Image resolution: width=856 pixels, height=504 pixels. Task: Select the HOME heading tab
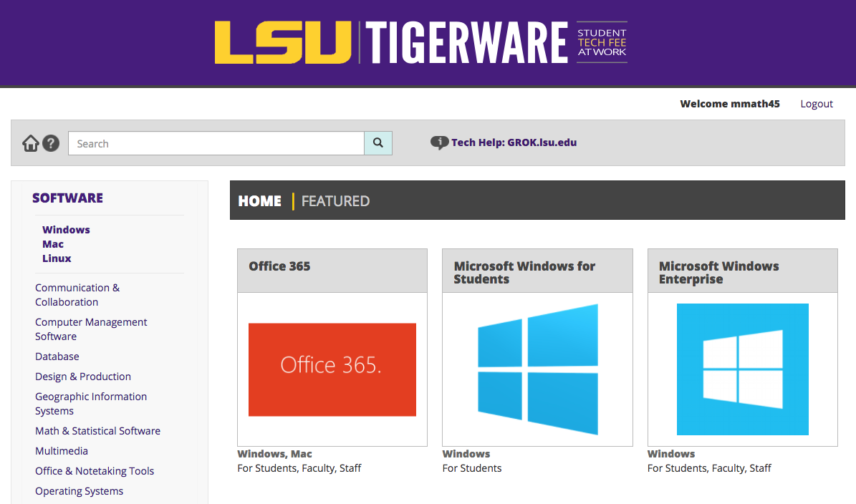[x=260, y=201]
